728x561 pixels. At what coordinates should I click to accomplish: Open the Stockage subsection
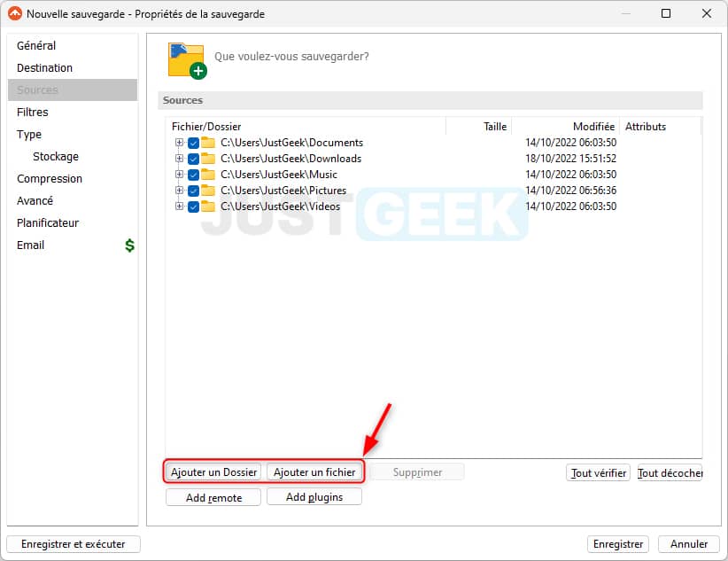(x=73, y=156)
